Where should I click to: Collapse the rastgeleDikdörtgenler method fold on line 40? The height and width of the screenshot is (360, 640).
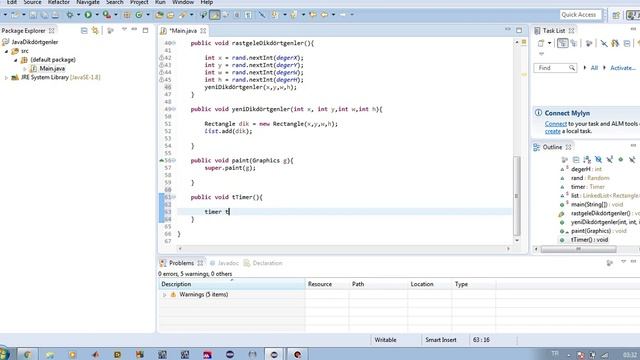[174, 43]
